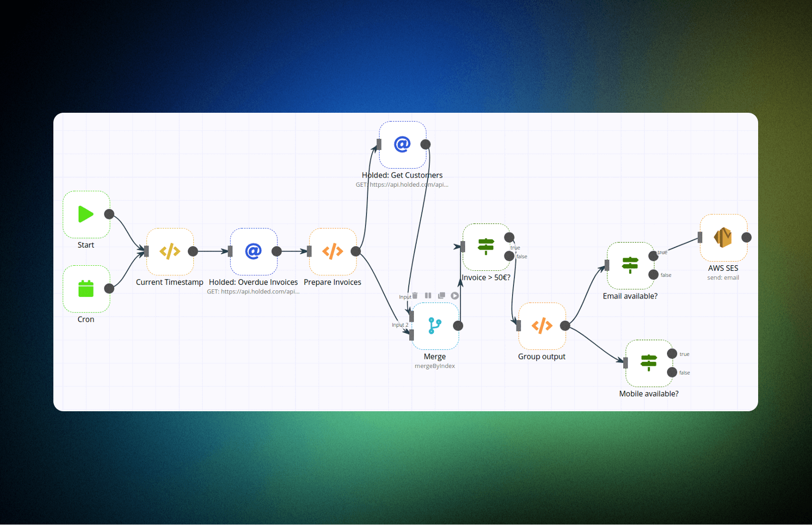812x525 pixels.
Task: Click the AWS SES input port
Action: [x=700, y=237]
